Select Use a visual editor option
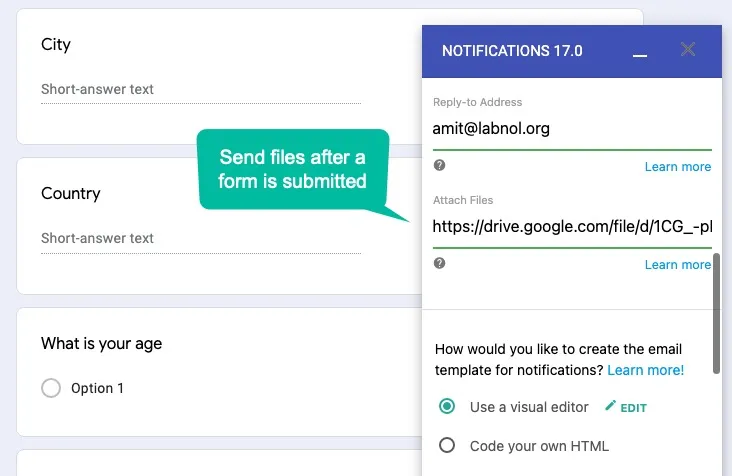732x476 pixels. [447, 406]
